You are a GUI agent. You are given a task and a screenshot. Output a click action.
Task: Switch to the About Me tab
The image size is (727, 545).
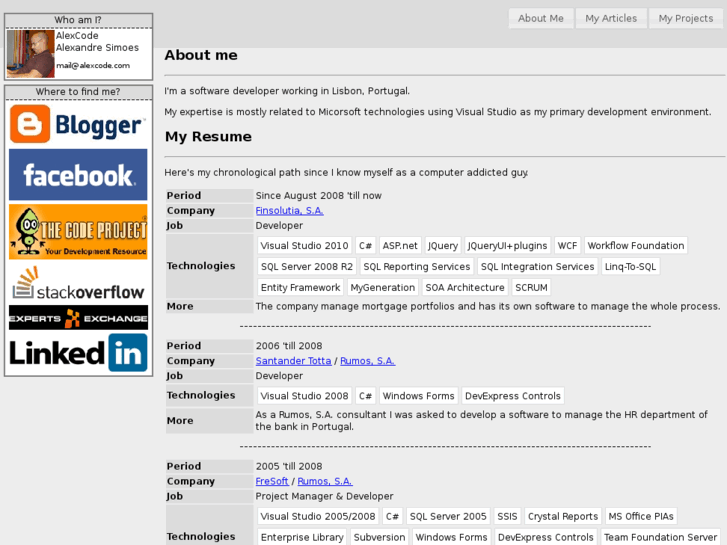(x=541, y=19)
